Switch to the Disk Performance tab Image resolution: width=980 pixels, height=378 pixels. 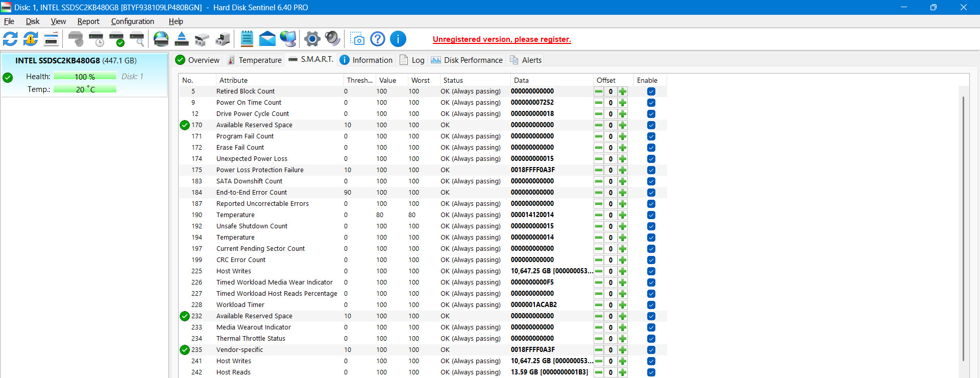click(x=467, y=60)
